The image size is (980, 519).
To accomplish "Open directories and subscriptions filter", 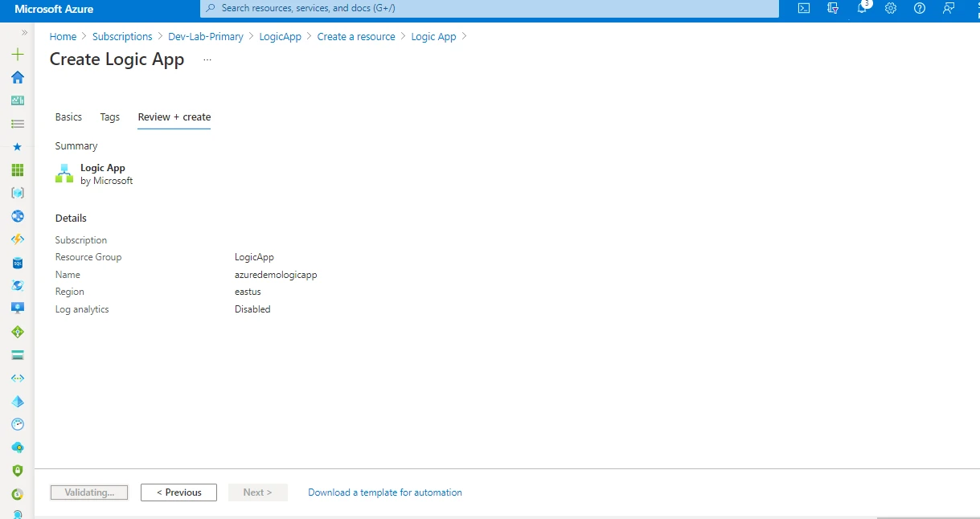I will tap(832, 9).
